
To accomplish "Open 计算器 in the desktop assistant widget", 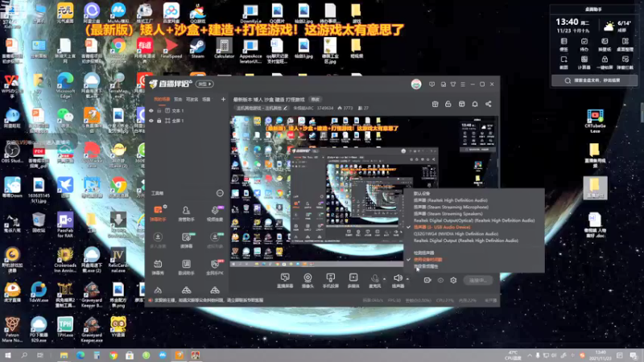I will (x=584, y=63).
